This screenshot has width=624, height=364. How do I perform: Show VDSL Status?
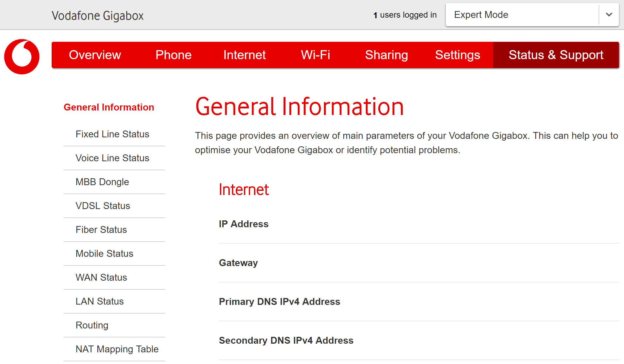[x=103, y=206]
